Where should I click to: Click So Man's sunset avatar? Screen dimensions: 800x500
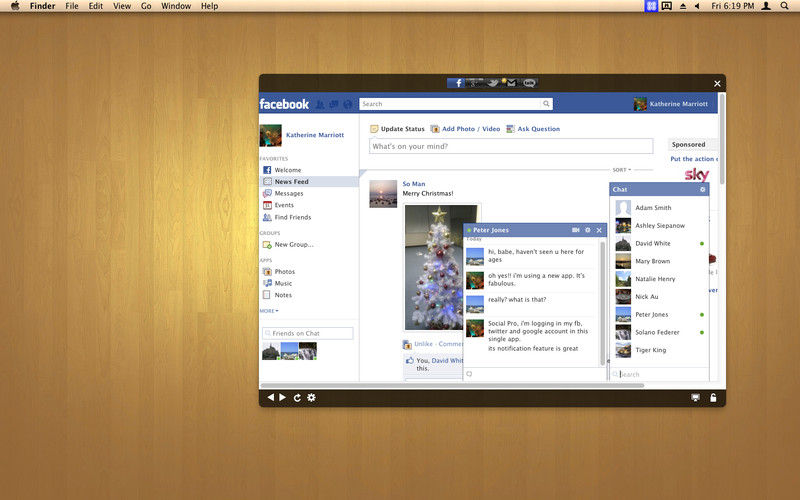tap(383, 194)
